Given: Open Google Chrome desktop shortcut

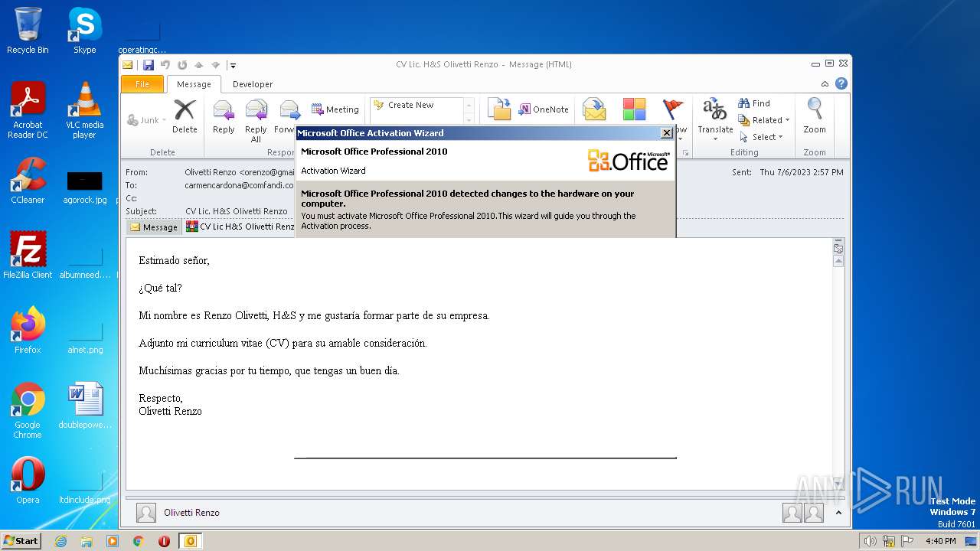Looking at the screenshot, I should point(28,410).
